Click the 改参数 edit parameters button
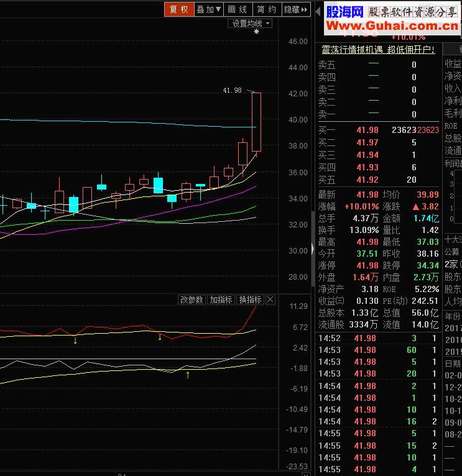This screenshot has width=462, height=476. click(x=192, y=300)
